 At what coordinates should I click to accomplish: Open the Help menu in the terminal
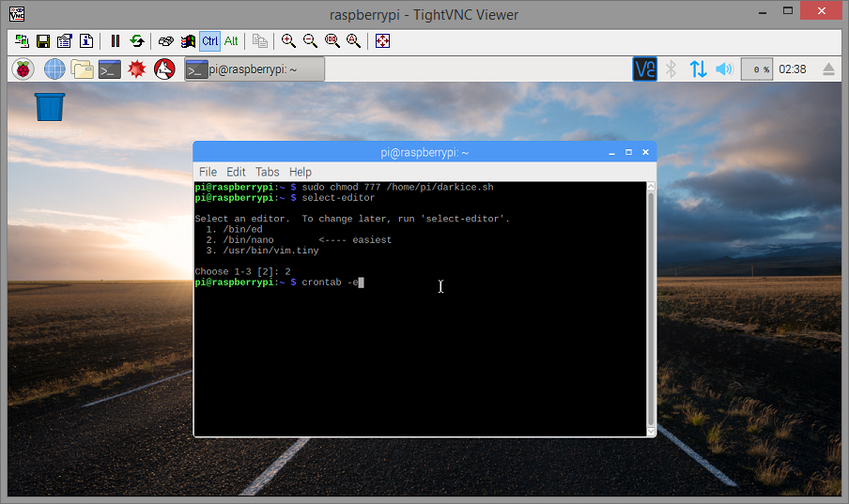point(301,172)
